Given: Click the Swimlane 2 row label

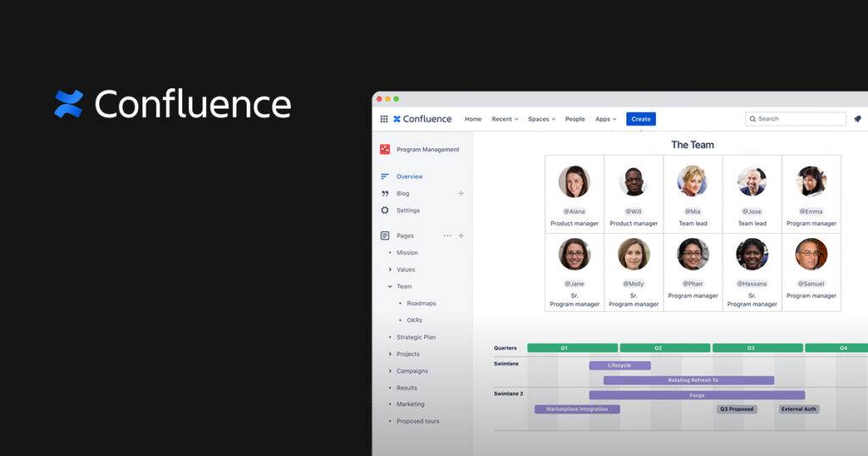Looking at the screenshot, I should [509, 394].
